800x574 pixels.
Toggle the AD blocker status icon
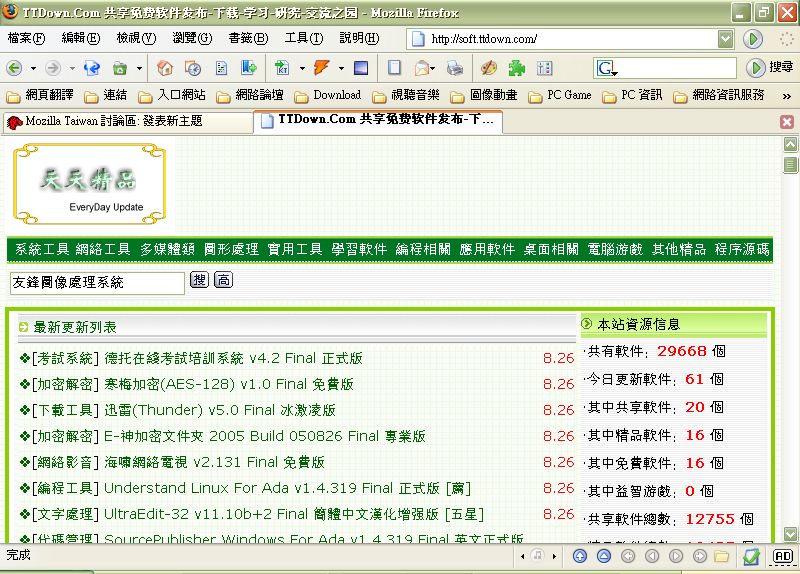(x=783, y=556)
